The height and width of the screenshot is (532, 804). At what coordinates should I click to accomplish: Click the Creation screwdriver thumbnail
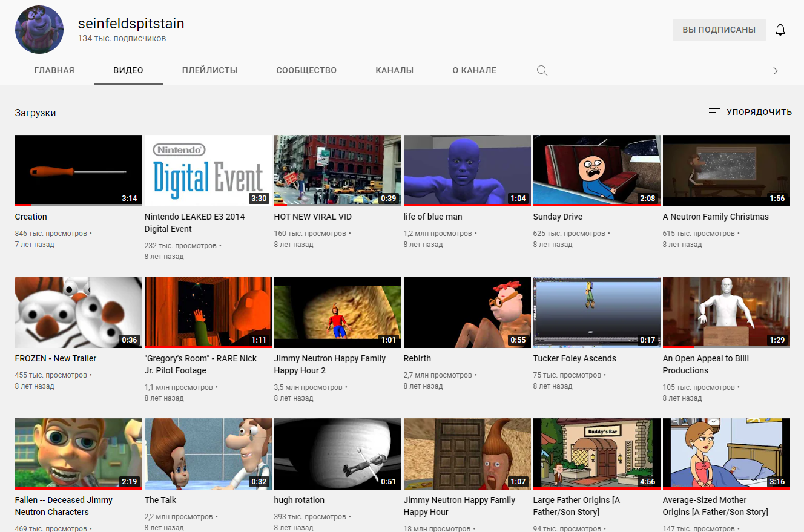[79, 171]
